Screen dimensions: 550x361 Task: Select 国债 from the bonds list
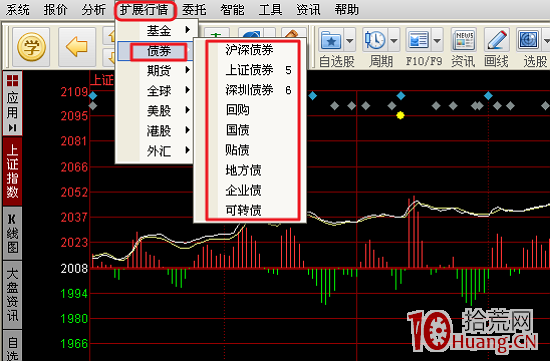tap(237, 130)
